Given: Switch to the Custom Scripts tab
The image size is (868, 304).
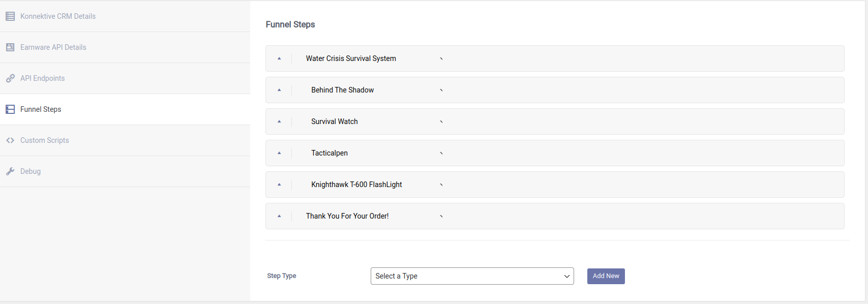Looking at the screenshot, I should click(44, 140).
